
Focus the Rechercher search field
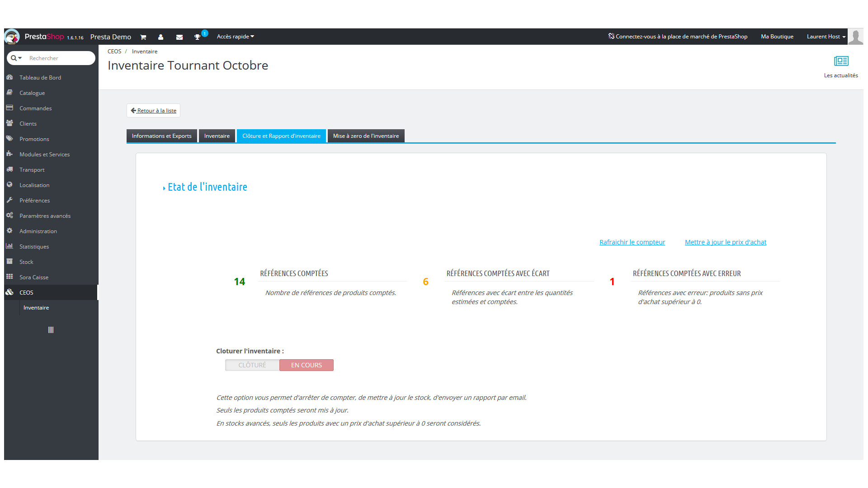(59, 58)
